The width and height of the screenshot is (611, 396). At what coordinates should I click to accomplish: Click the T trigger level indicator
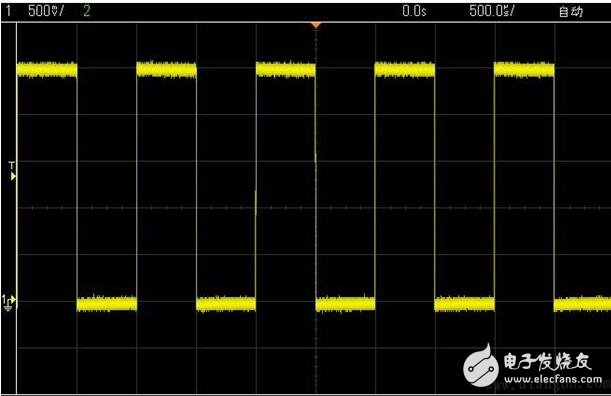[x=12, y=171]
